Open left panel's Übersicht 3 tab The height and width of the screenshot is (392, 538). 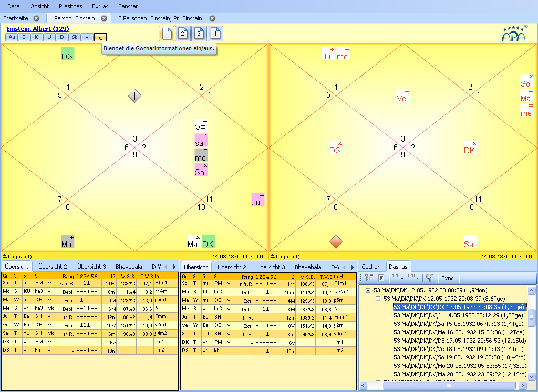pos(91,267)
